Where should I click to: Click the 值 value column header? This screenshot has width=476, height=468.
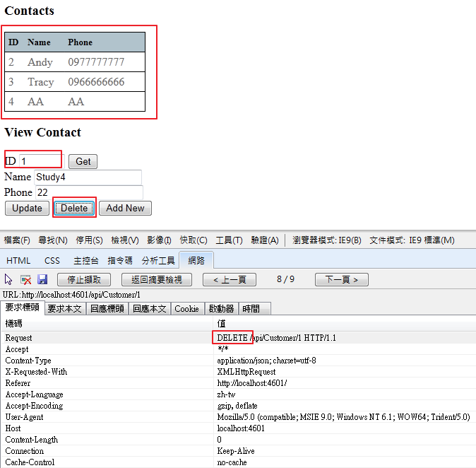pyautogui.click(x=221, y=323)
